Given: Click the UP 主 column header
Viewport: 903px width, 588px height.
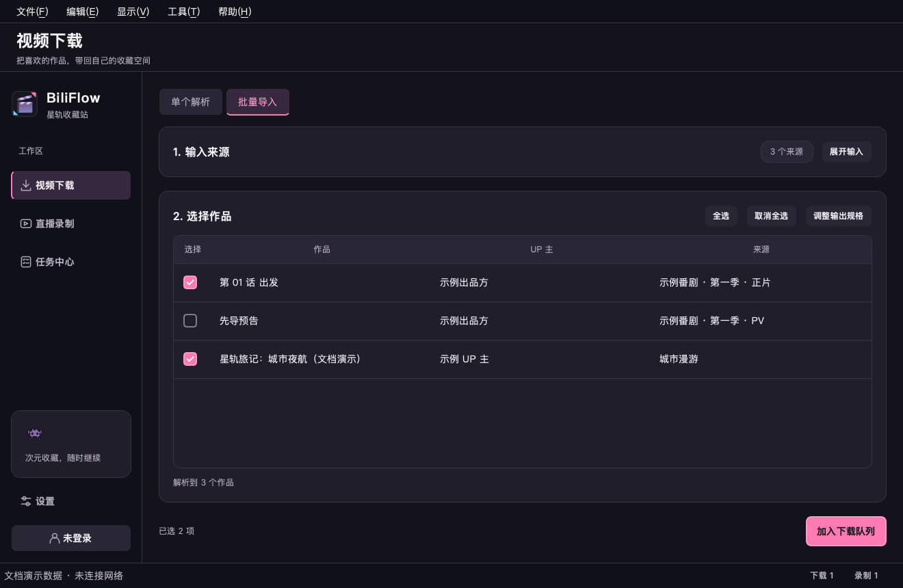Looking at the screenshot, I should [x=542, y=250].
